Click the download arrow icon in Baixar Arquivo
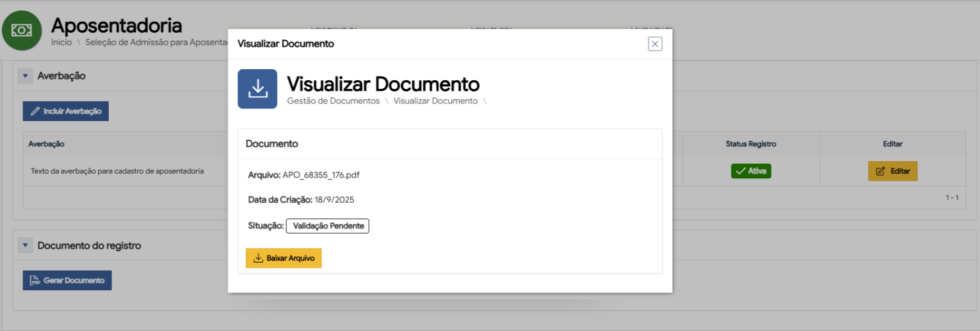The image size is (980, 331). coord(258,259)
